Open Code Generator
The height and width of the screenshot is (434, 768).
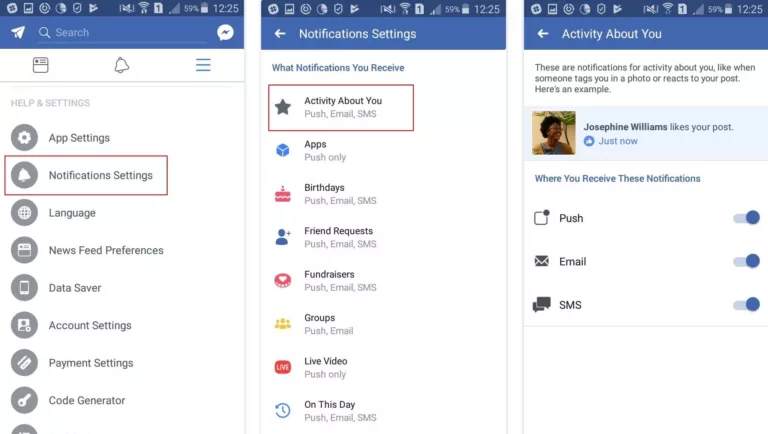87,401
